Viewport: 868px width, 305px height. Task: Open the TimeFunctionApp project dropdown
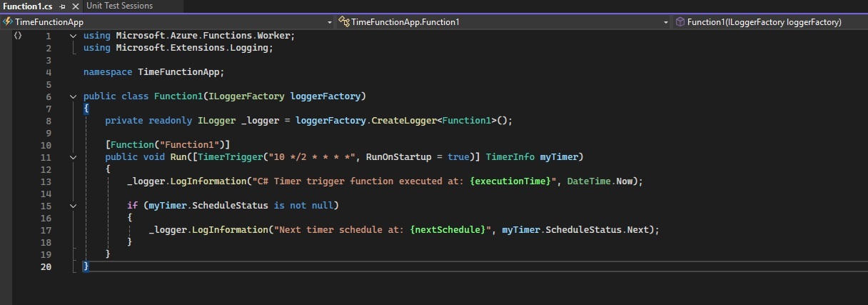(x=330, y=22)
